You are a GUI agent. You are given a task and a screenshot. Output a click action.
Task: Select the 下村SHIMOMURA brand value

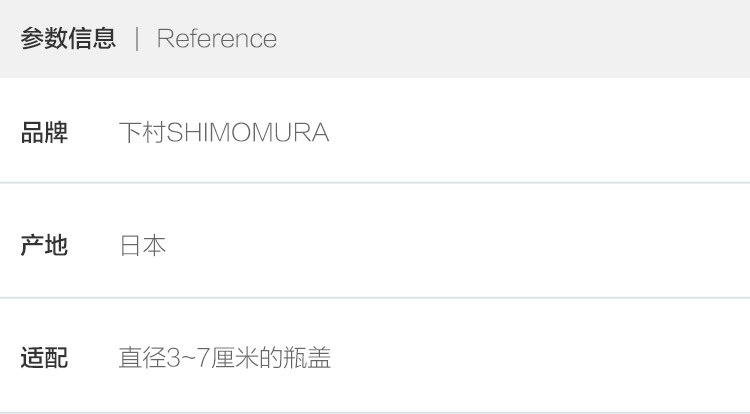pyautogui.click(x=224, y=132)
